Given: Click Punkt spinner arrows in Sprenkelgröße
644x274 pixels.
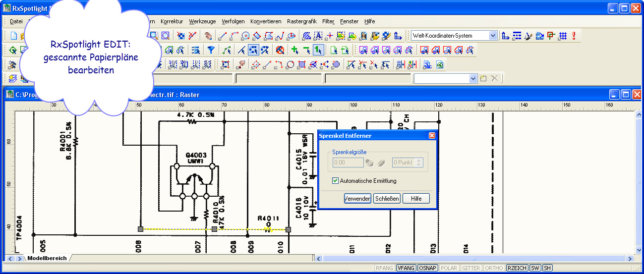Looking at the screenshot, I should pos(419,162).
